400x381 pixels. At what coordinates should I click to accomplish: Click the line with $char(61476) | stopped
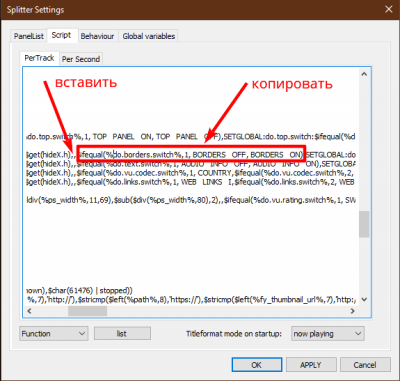[80, 290]
